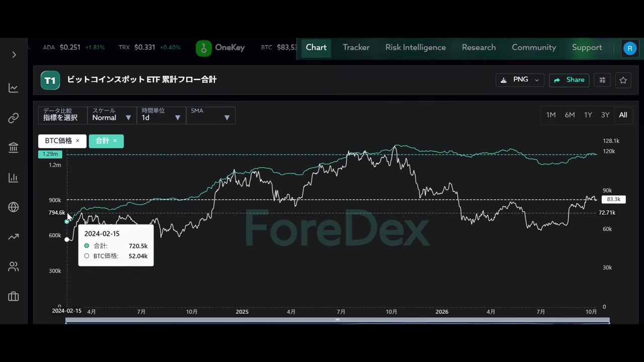Favorite this chart with the star icon
This screenshot has width=644, height=362.
pyautogui.click(x=623, y=80)
